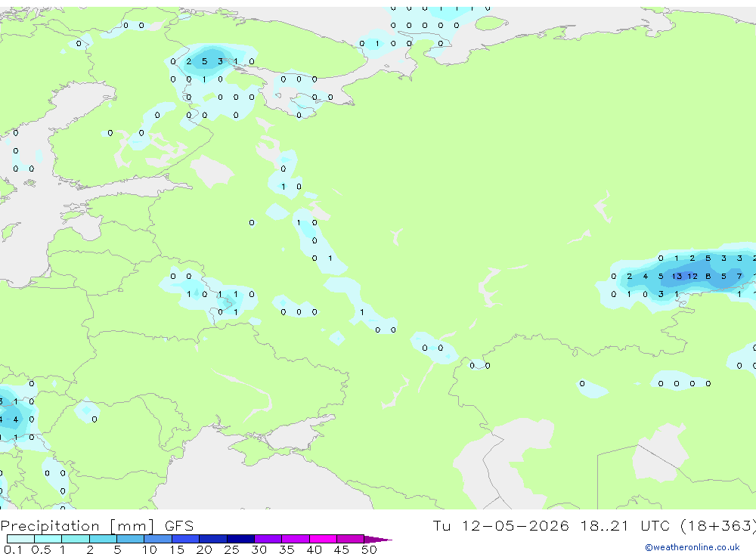
Task: Select the arrow tip beyond 50 mm
Action: click(x=378, y=539)
